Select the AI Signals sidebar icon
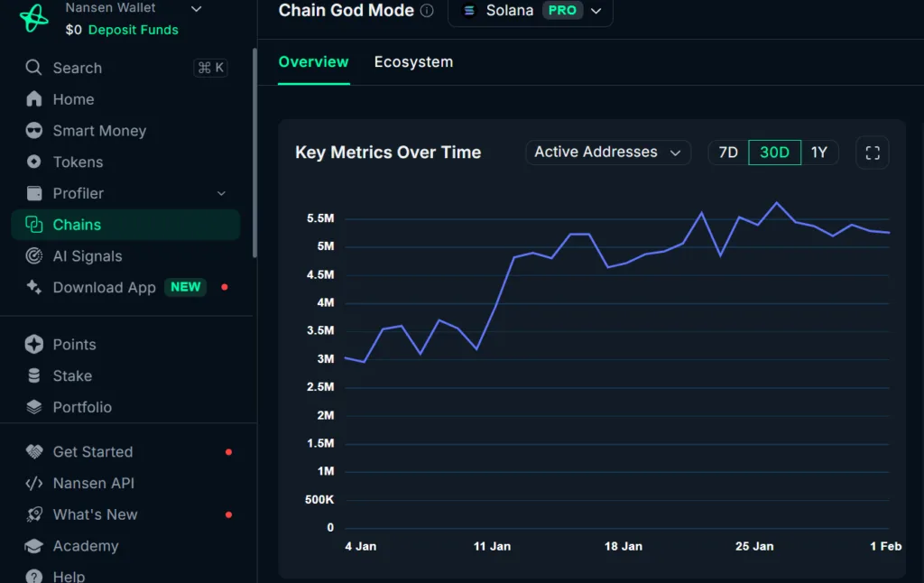The height and width of the screenshot is (583, 924). tap(32, 256)
